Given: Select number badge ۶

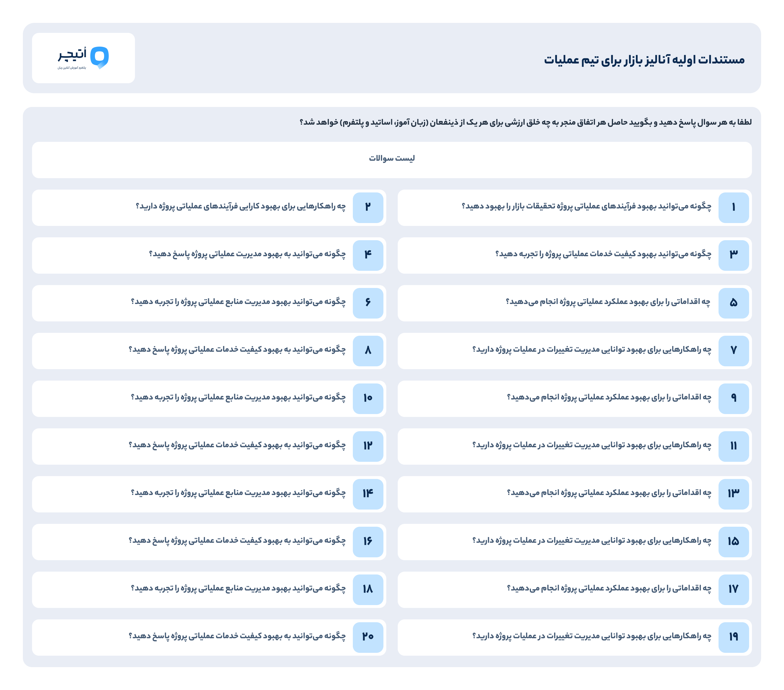Looking at the screenshot, I should click(368, 303).
